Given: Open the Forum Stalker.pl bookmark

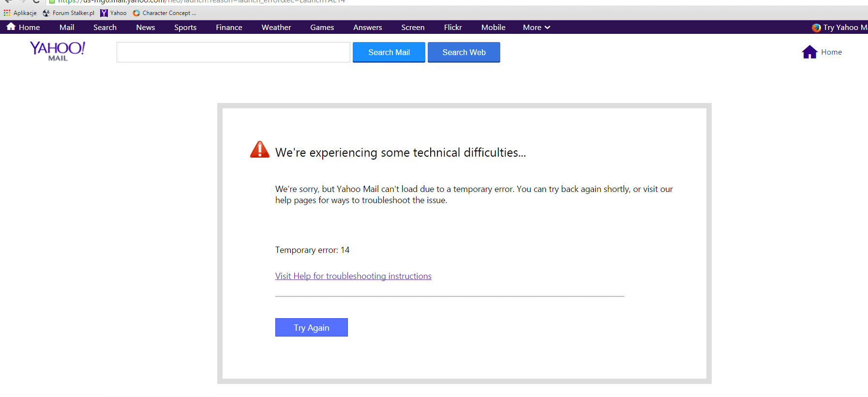Looking at the screenshot, I should (69, 13).
